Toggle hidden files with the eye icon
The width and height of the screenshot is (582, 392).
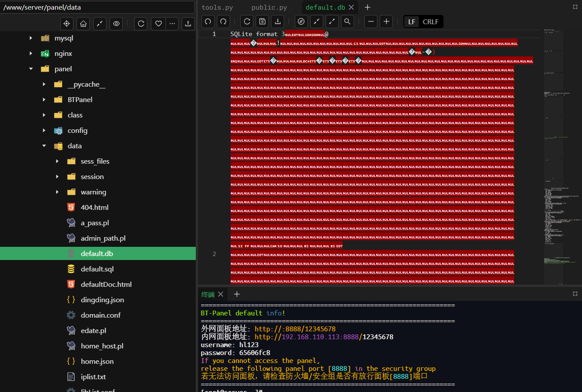pos(116,24)
